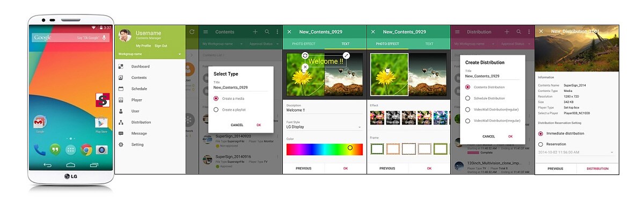Click the Sign Out link
This screenshot has width=644, height=204.
tap(161, 46)
